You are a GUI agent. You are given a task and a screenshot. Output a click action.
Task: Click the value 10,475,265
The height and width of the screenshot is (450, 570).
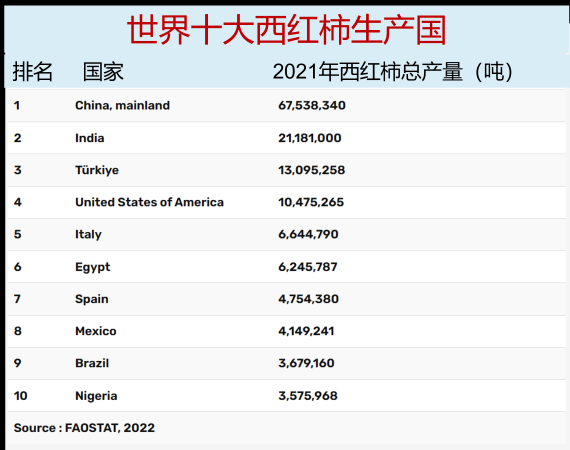311,202
